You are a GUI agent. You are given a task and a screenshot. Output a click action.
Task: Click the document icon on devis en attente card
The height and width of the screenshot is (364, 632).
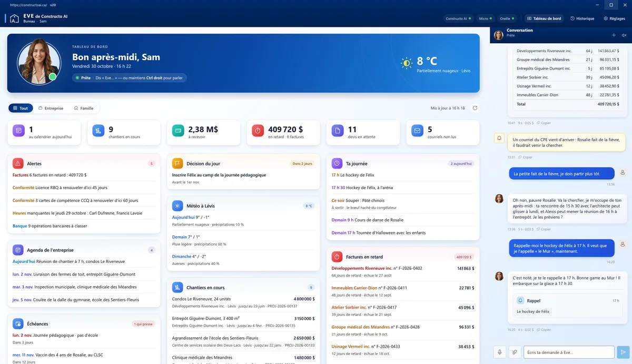coord(338,130)
